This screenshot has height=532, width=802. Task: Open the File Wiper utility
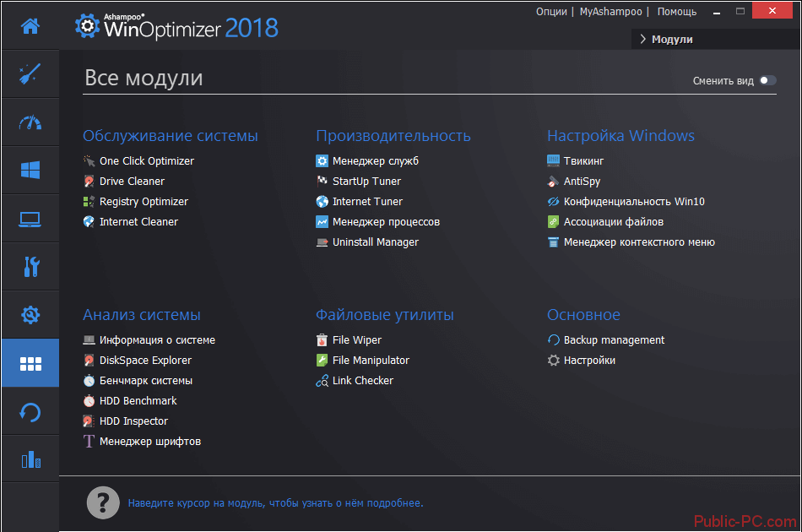tap(356, 340)
